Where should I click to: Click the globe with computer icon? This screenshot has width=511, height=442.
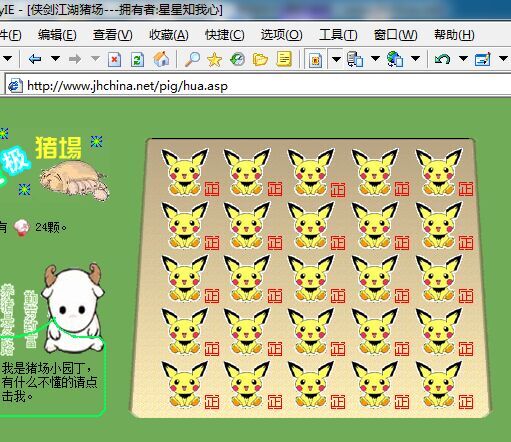click(x=395, y=59)
